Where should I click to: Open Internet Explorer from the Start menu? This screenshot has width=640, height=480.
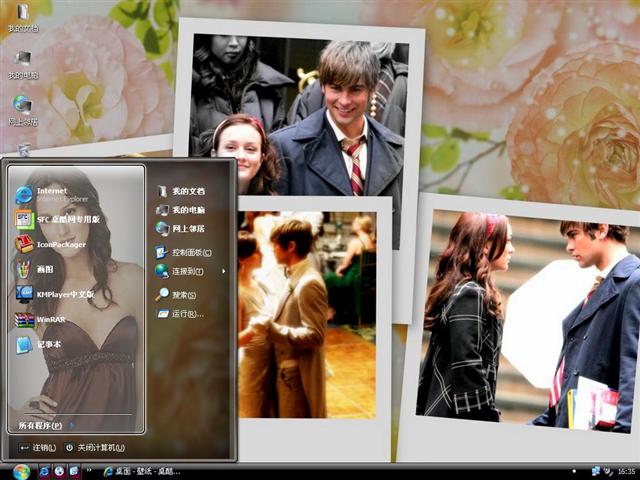(50, 193)
